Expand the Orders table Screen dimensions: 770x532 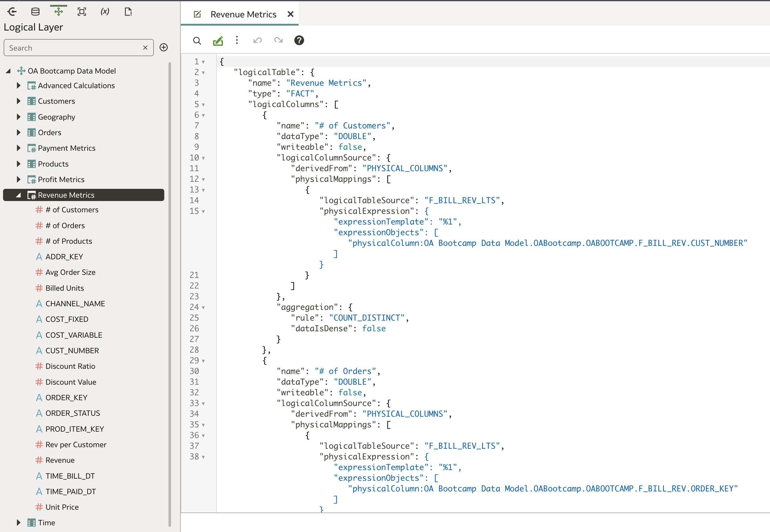19,132
